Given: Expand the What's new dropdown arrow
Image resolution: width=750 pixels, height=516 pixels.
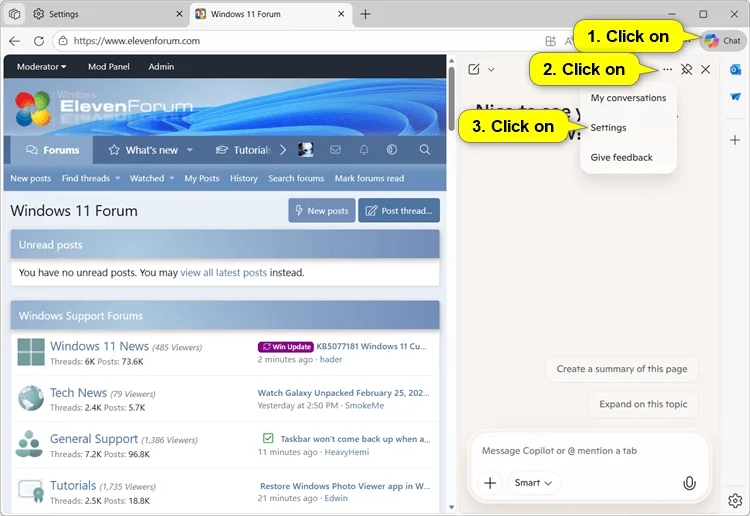Looking at the screenshot, I should (x=189, y=150).
